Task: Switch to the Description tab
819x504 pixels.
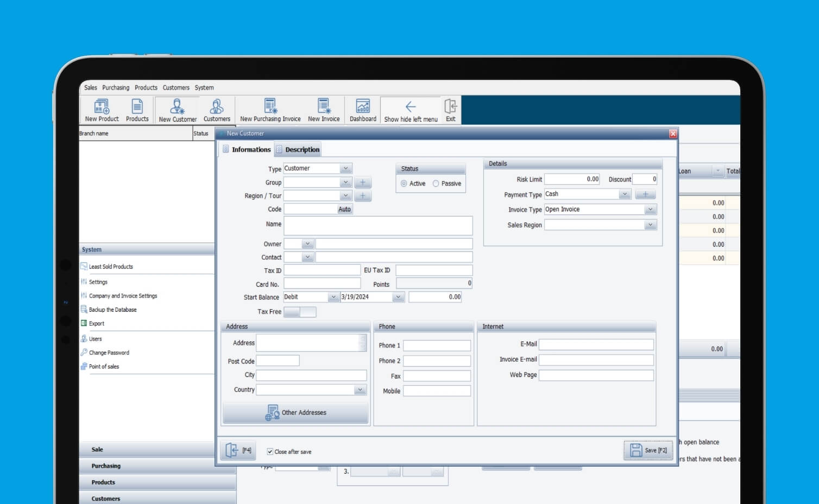Action: pos(298,149)
